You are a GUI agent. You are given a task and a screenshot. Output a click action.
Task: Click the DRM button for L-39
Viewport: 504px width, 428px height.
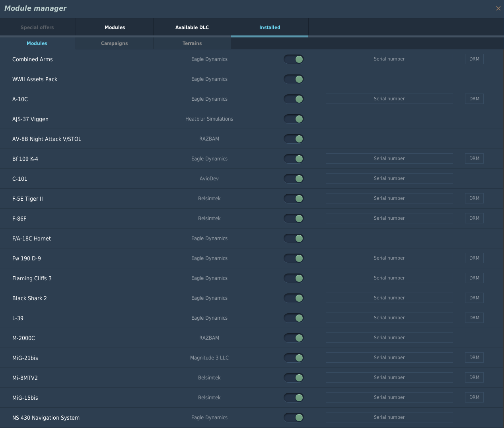click(474, 318)
